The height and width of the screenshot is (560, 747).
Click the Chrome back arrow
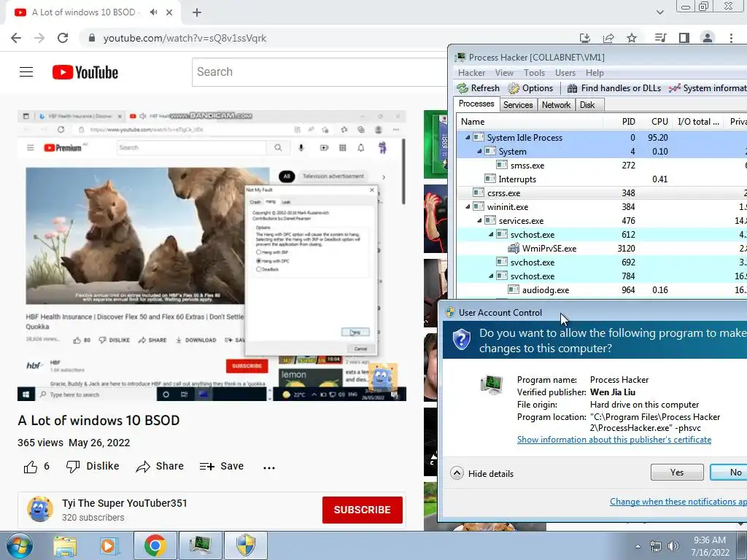[x=16, y=38]
